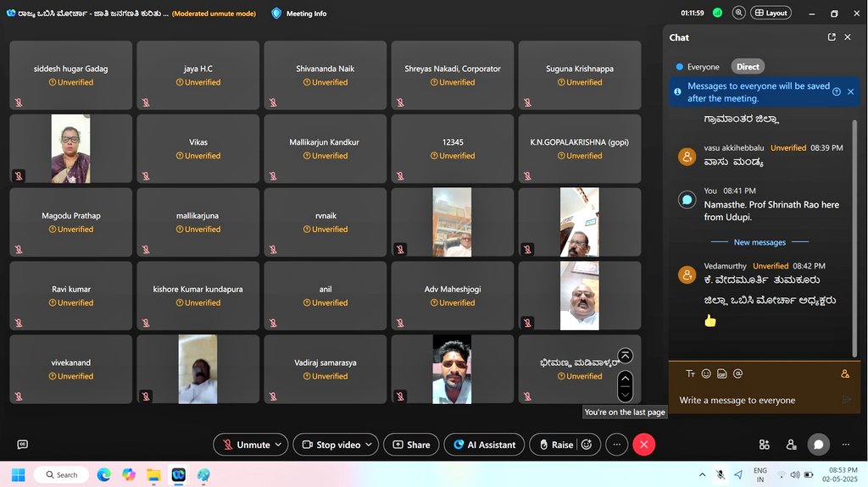This screenshot has height=487, width=868.
Task: Open the AI Assistant
Action: pos(484,445)
